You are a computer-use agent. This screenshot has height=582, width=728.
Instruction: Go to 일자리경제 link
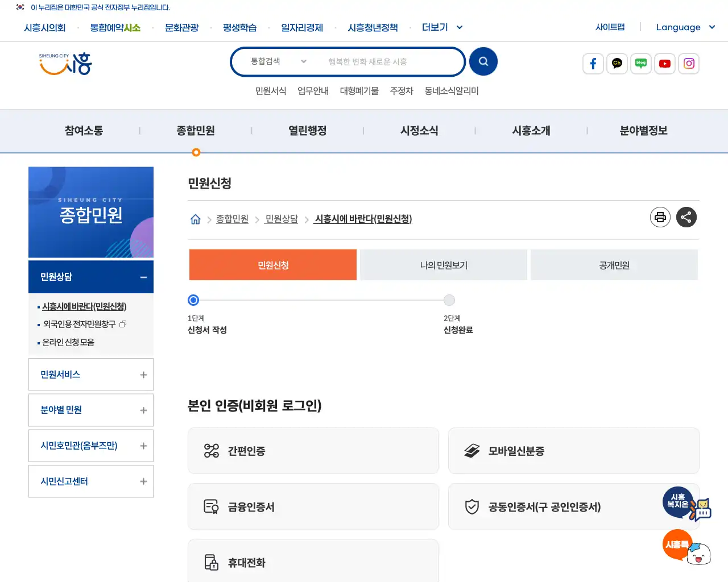pyautogui.click(x=302, y=28)
